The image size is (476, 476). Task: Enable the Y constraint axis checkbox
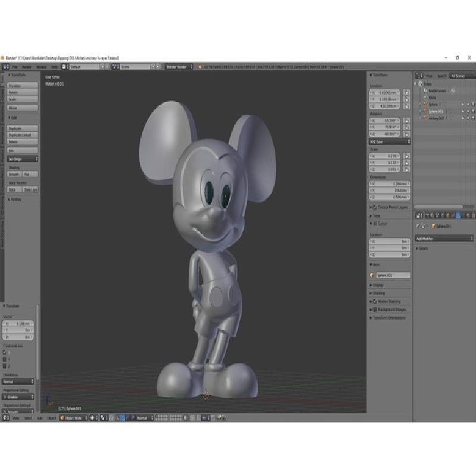click(5, 359)
